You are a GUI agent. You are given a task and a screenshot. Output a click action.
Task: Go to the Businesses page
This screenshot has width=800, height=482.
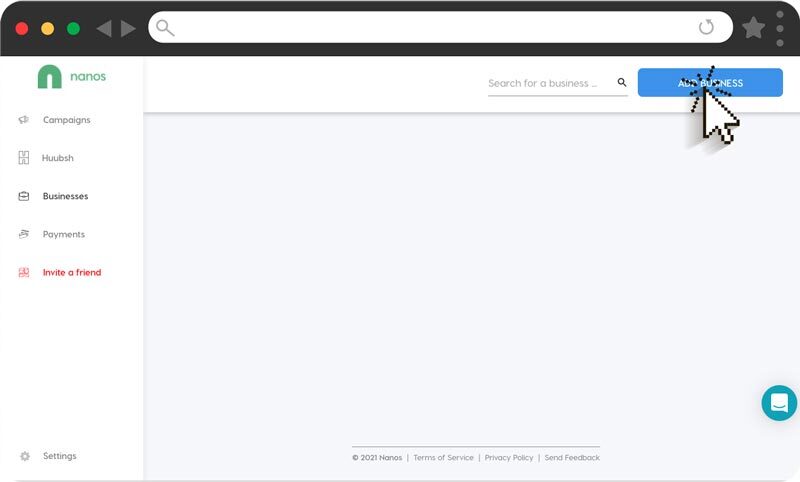[x=65, y=196]
